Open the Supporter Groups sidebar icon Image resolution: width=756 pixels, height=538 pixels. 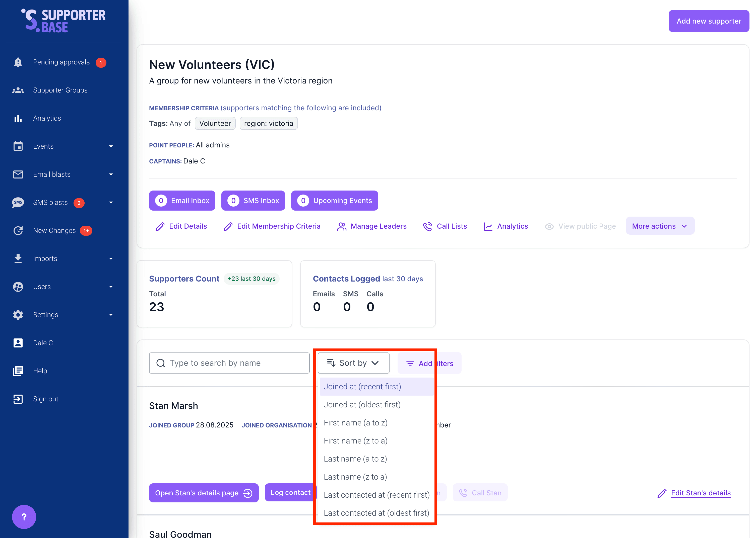point(18,90)
